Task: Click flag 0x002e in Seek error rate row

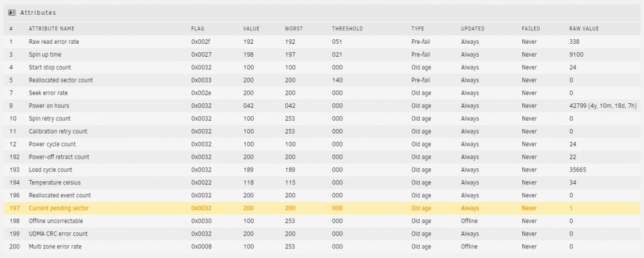Action: click(201, 93)
